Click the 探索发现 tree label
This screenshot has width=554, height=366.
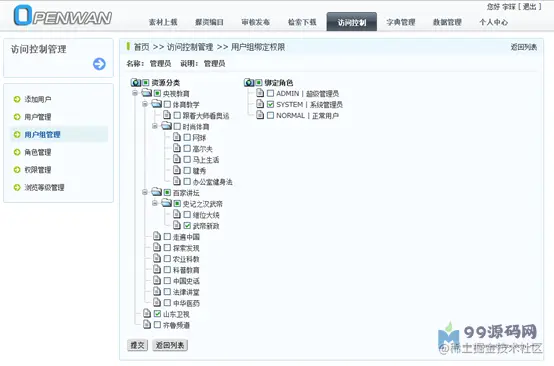pyautogui.click(x=186, y=248)
